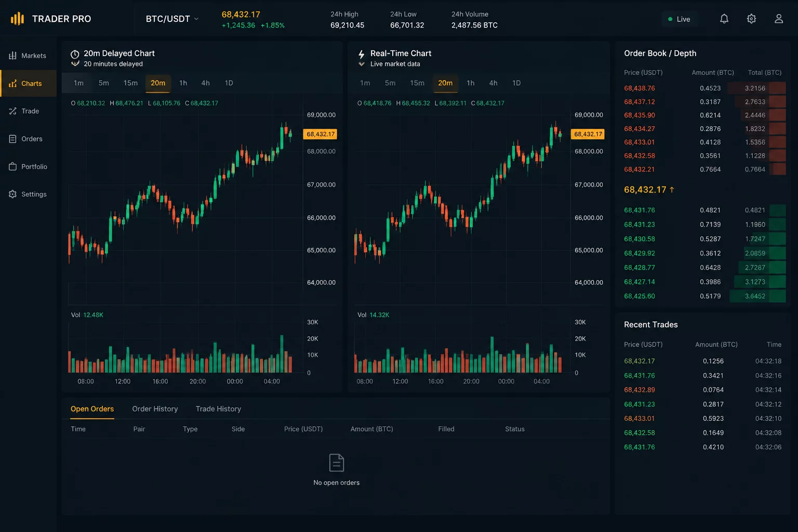Click the 68,438.76 ask price row
Image resolution: width=798 pixels, height=532 pixels.
coord(704,88)
